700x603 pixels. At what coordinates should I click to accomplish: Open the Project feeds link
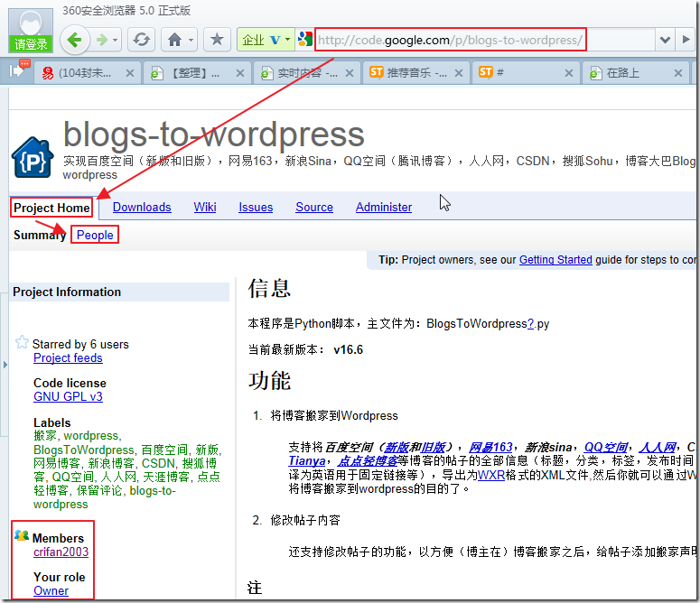coord(68,357)
